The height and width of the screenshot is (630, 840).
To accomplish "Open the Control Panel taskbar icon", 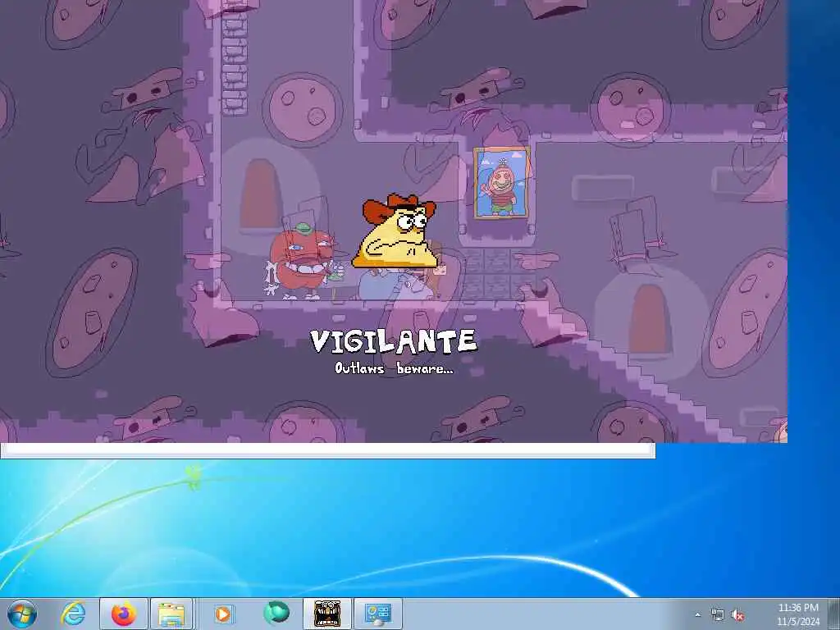I will 378,614.
